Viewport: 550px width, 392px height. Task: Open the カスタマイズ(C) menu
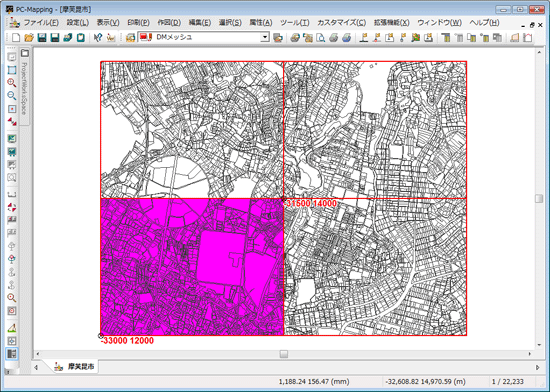[x=341, y=22]
